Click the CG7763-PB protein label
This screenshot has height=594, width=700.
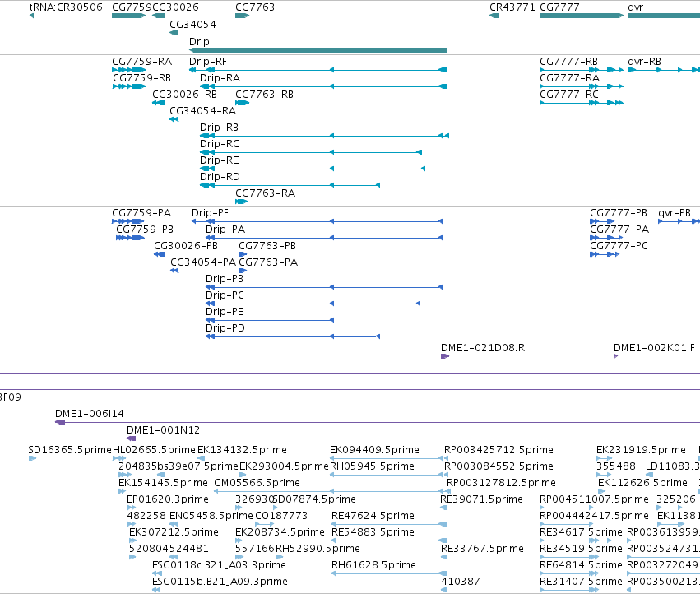coord(267,246)
